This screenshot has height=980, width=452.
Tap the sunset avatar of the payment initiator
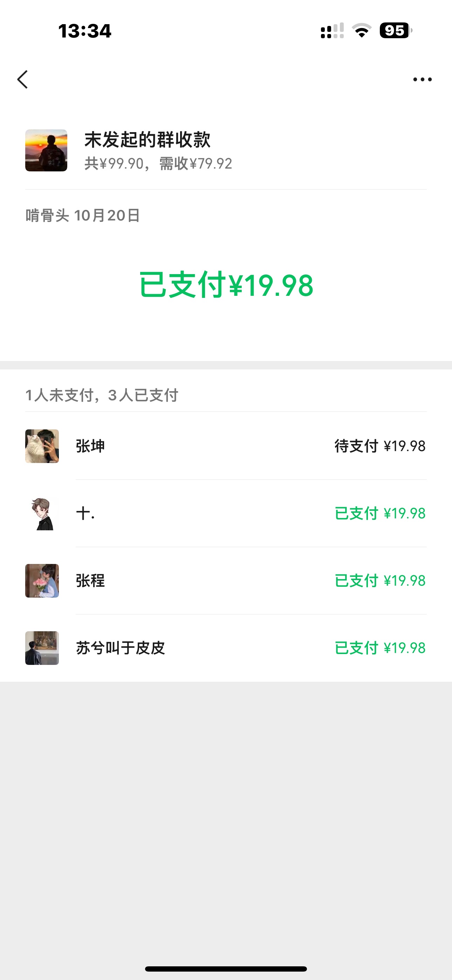[46, 150]
